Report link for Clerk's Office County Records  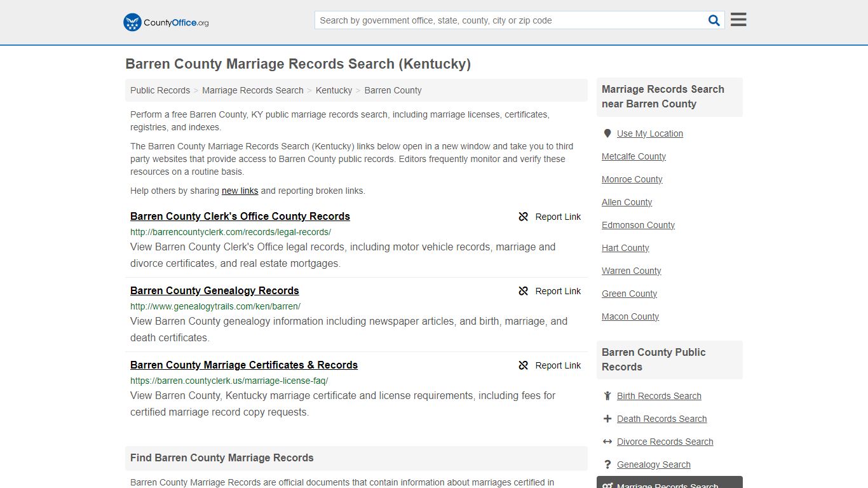[558, 217]
